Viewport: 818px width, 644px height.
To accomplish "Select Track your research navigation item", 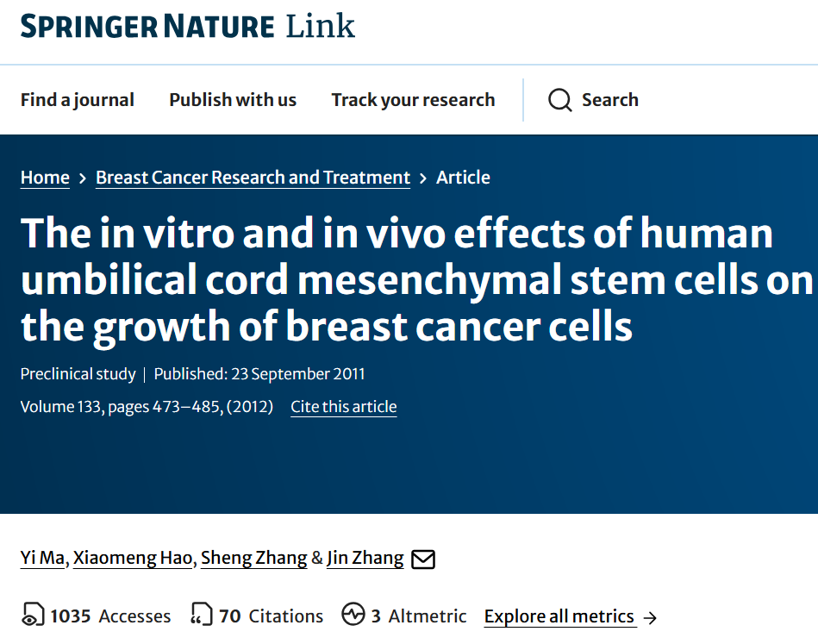I will (x=413, y=100).
